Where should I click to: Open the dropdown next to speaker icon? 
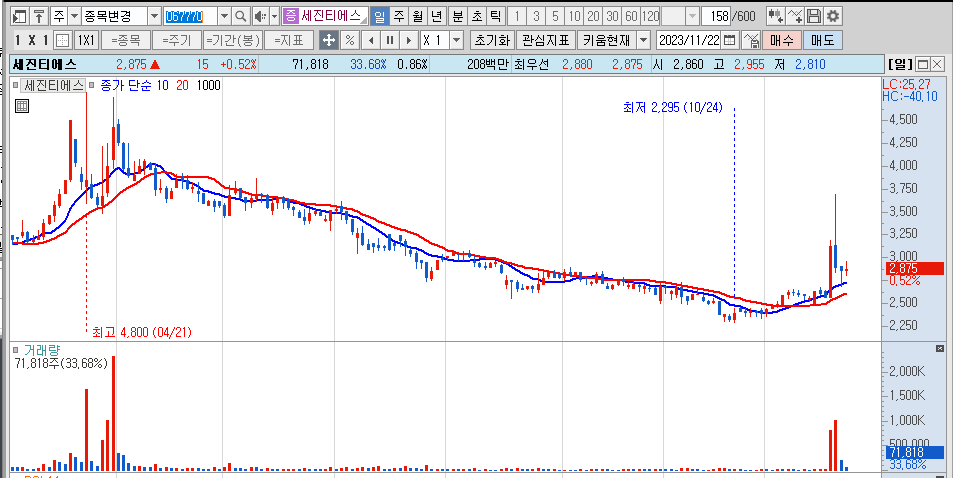[274, 16]
